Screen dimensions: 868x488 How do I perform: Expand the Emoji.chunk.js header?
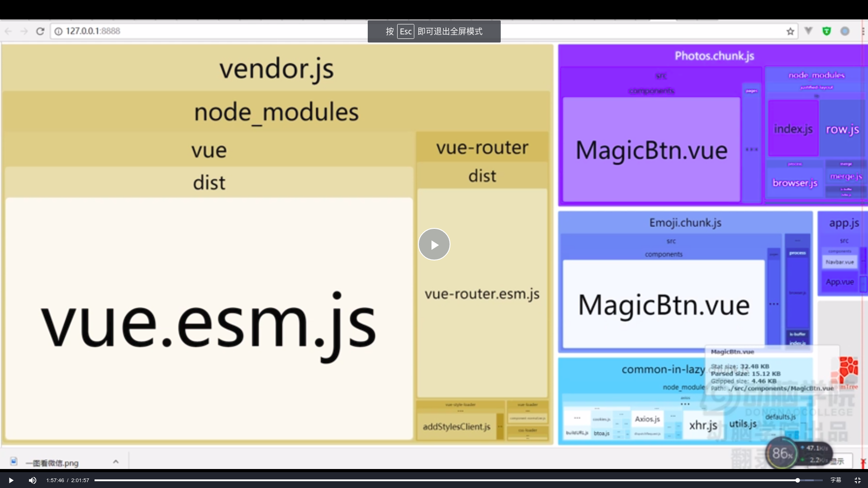click(x=685, y=223)
